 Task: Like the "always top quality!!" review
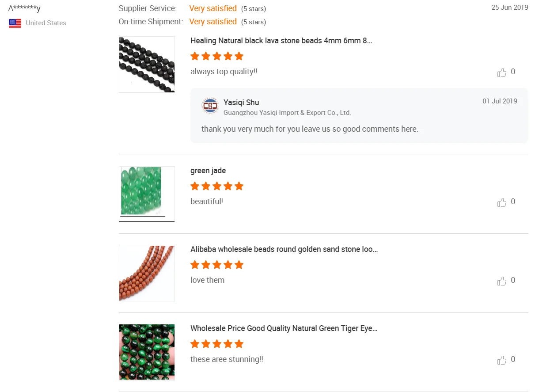[502, 72]
